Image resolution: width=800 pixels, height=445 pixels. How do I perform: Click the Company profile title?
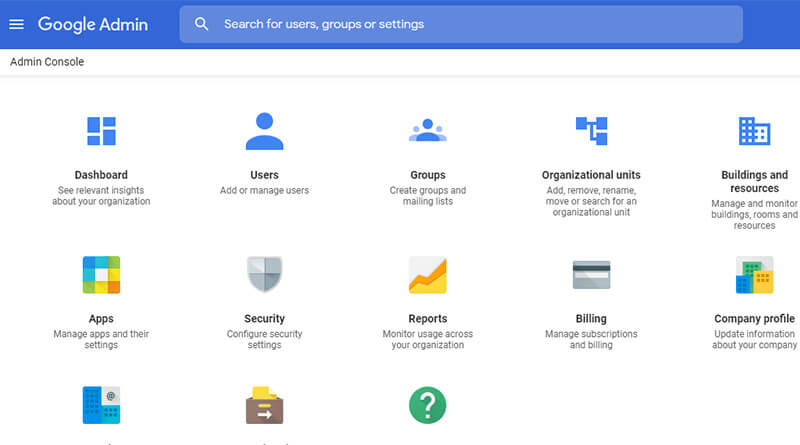coord(755,319)
